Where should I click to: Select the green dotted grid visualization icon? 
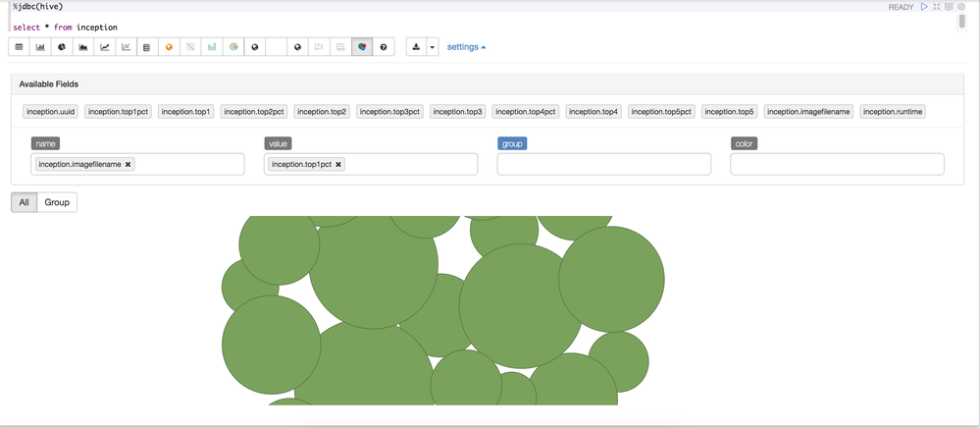(x=340, y=47)
